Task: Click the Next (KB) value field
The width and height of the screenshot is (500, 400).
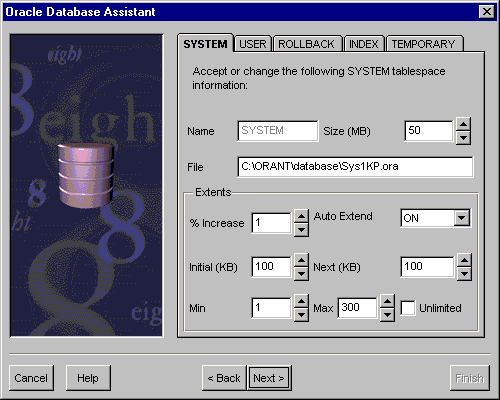Action: (x=427, y=267)
